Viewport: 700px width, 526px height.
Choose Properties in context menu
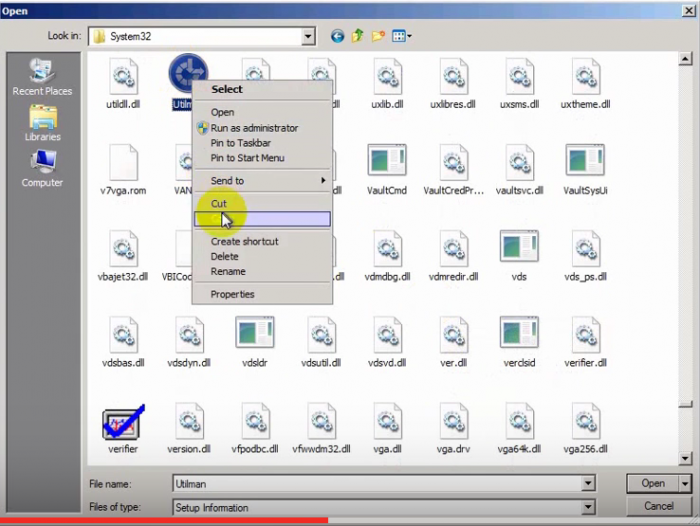point(262,294)
